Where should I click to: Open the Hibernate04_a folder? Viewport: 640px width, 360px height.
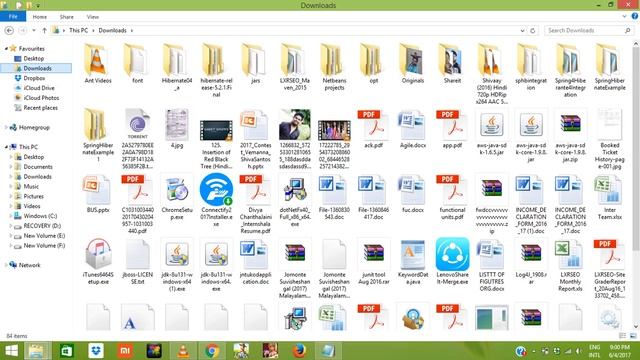tap(177, 67)
